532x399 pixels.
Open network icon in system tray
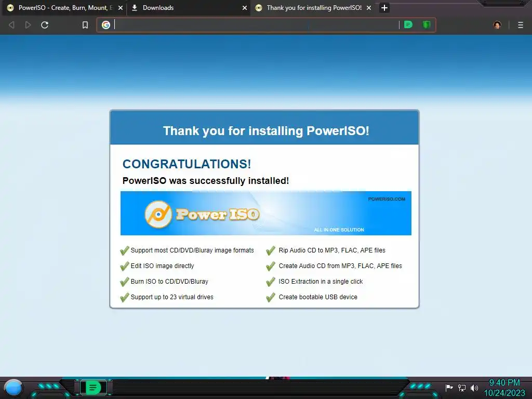click(x=462, y=388)
